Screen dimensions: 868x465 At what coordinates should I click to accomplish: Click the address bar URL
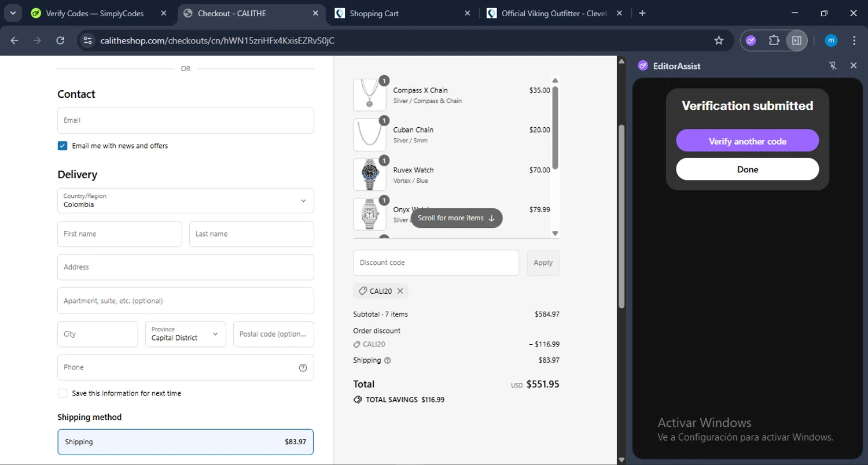point(217,40)
